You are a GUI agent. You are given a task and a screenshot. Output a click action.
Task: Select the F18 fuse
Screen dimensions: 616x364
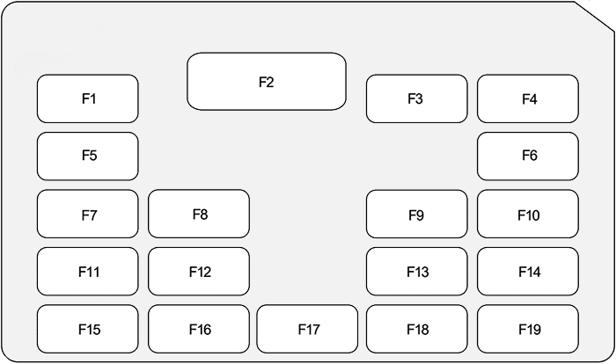416,329
